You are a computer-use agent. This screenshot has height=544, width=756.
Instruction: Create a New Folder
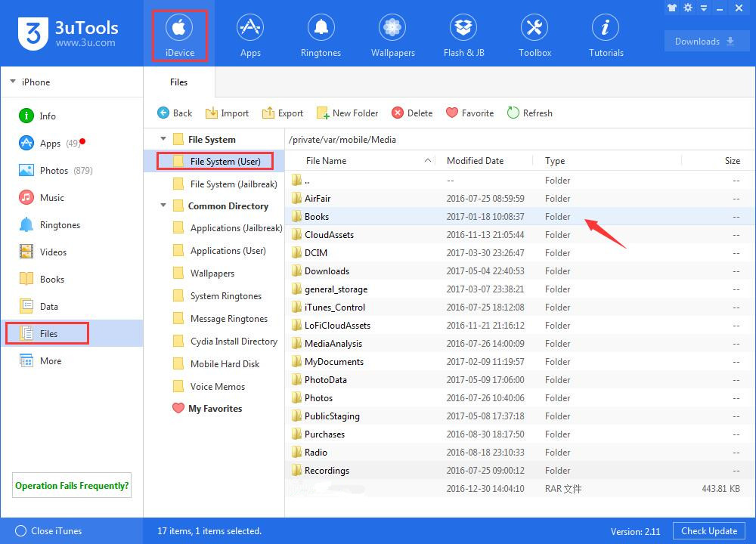point(347,113)
